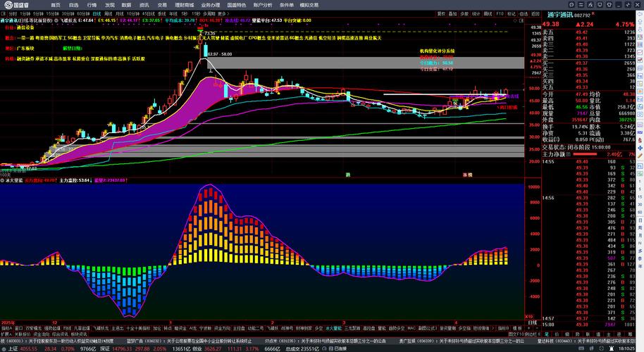The width and height of the screenshot is (644, 352).
Task: Click the 叠加 overlay button
Action: click(x=452, y=13)
